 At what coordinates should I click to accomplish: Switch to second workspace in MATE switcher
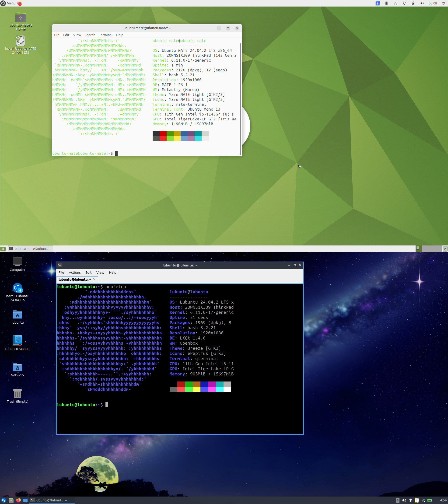click(425, 248)
